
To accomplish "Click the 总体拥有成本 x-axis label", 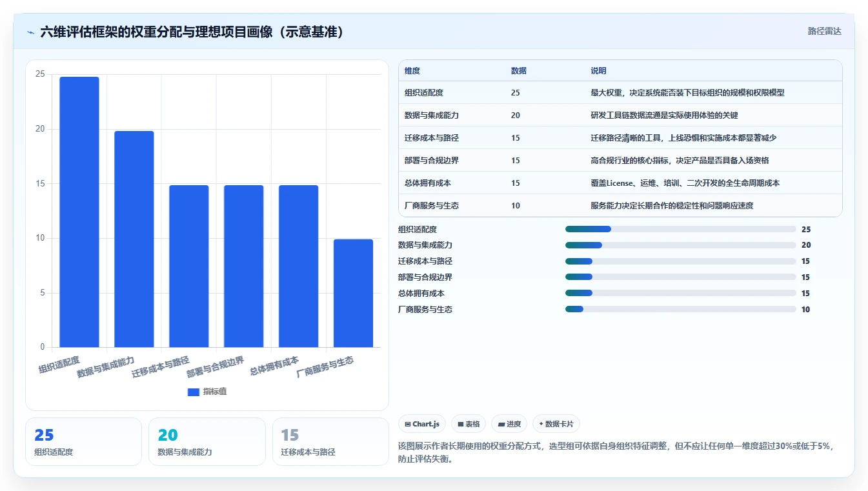I will click(x=274, y=366).
